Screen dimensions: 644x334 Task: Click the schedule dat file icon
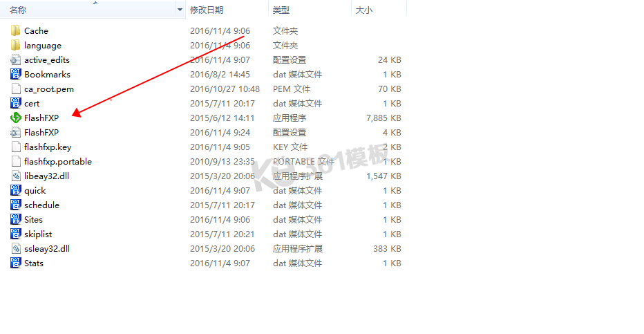tap(16, 205)
